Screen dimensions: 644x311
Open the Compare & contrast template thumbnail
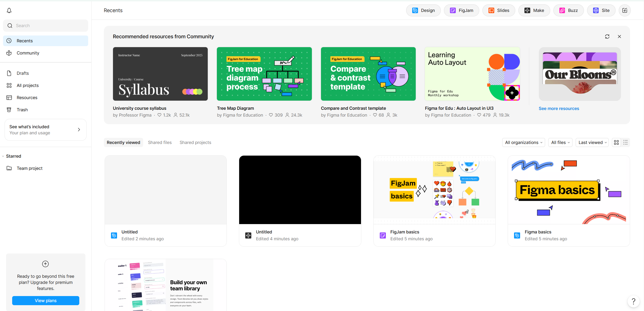(368, 74)
